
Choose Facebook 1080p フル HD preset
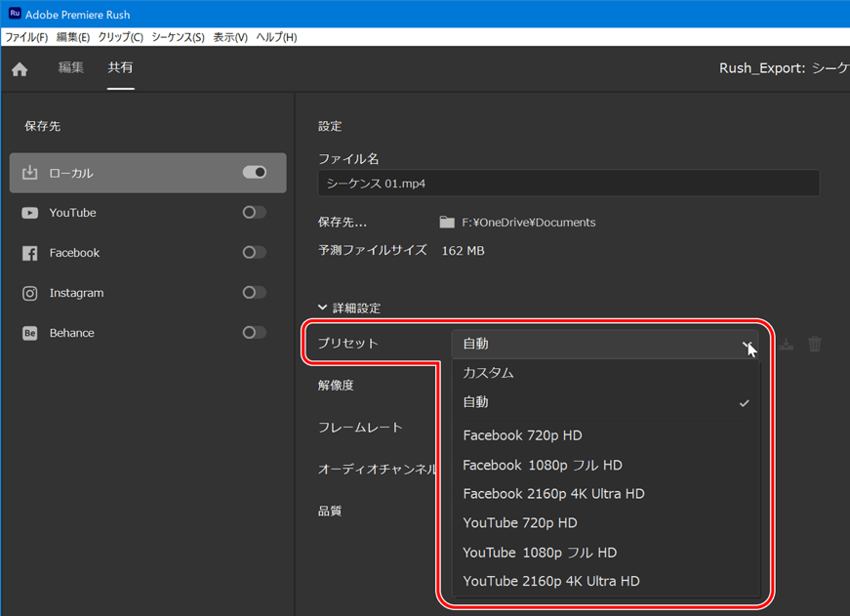coord(605,466)
